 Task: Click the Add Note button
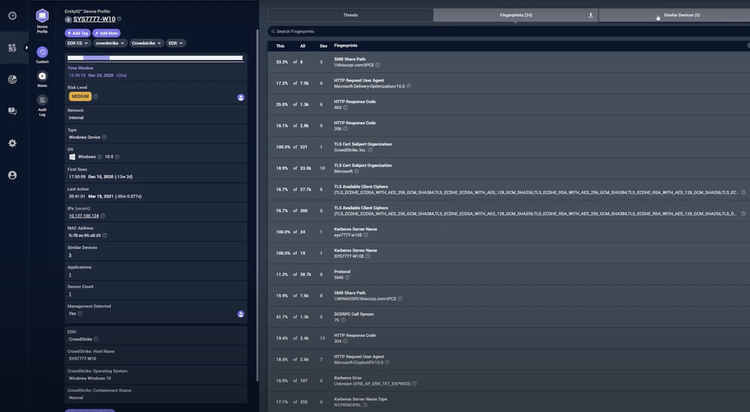pos(106,33)
